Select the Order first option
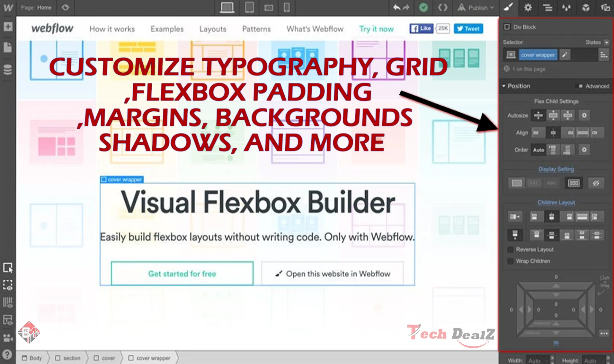 click(x=553, y=150)
